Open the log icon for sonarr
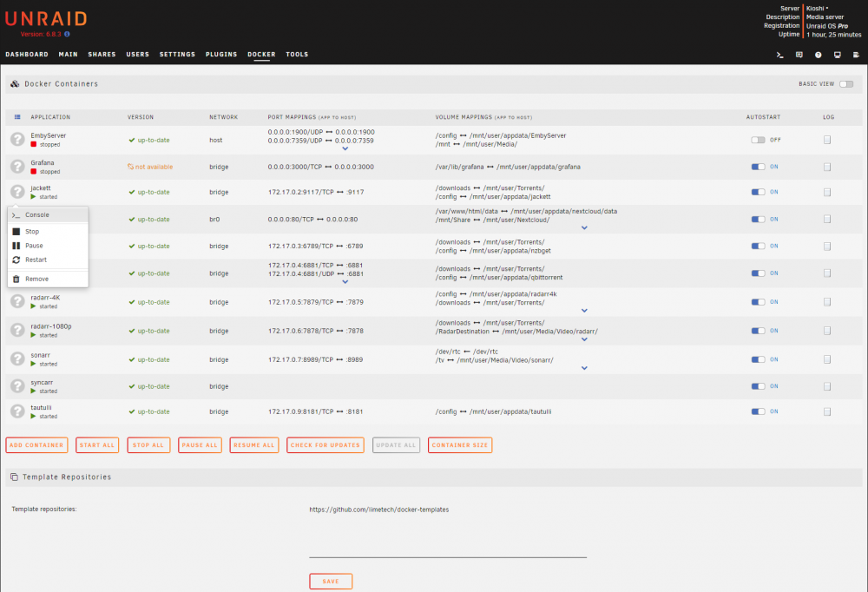This screenshot has width=868, height=592. click(x=827, y=359)
